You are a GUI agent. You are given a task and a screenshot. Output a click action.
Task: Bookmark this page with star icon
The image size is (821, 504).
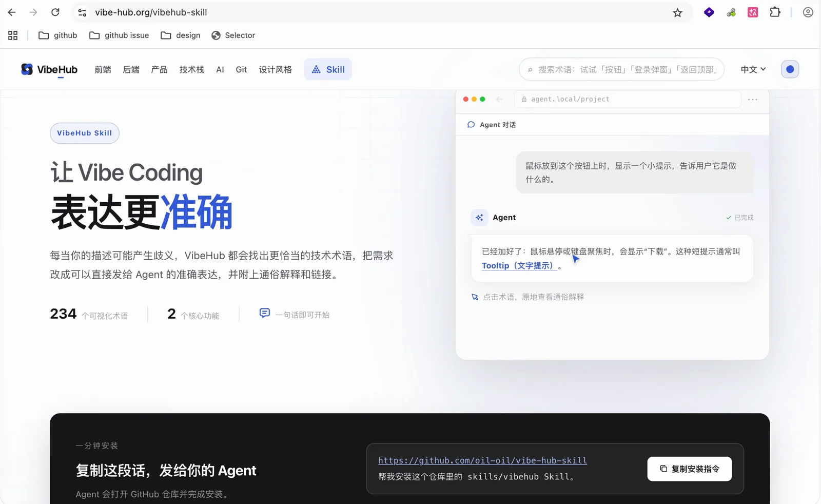tap(678, 13)
